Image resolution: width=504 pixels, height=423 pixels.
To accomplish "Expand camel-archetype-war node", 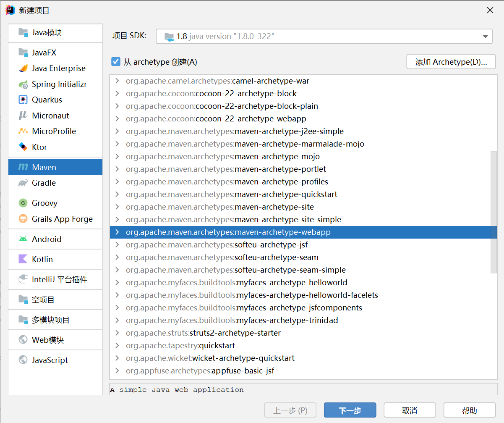I will click(117, 81).
